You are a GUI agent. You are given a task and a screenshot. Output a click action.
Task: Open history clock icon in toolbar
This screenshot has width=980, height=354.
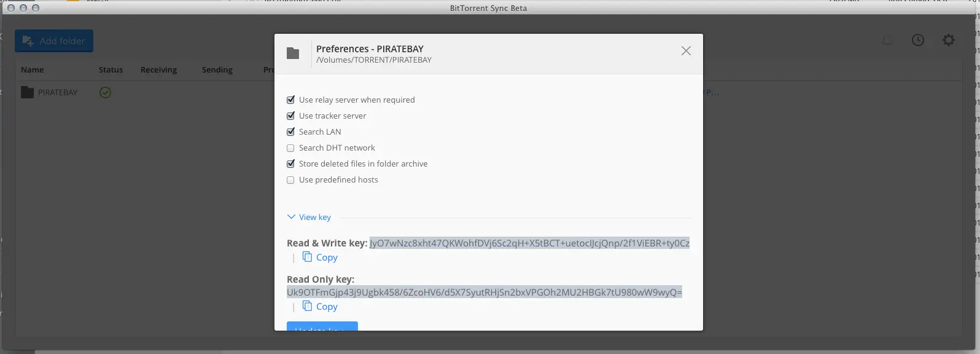[x=918, y=40]
